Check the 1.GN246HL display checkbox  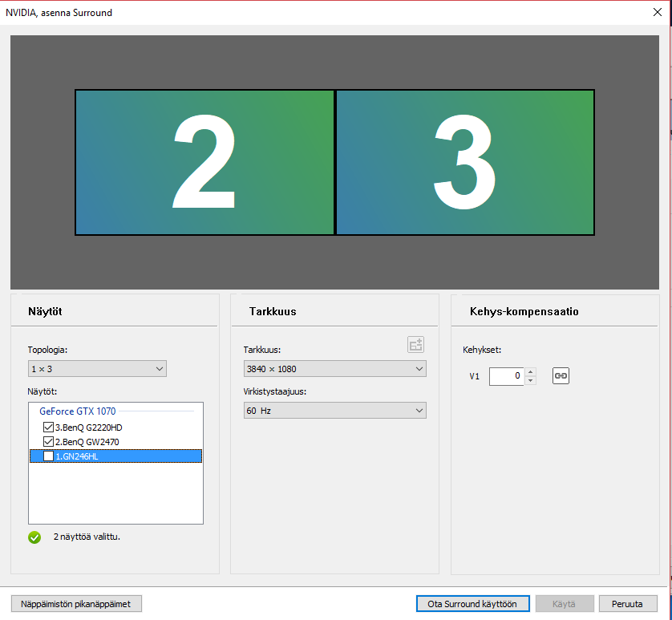click(48, 456)
